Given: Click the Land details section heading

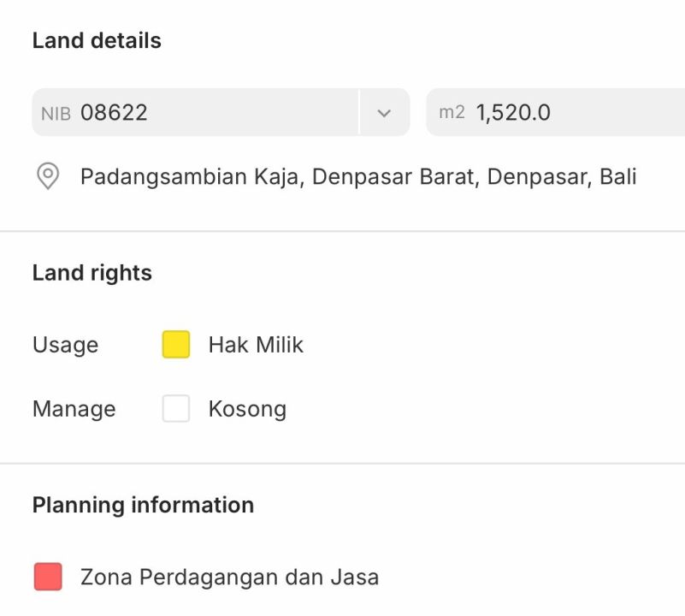Looking at the screenshot, I should [97, 40].
